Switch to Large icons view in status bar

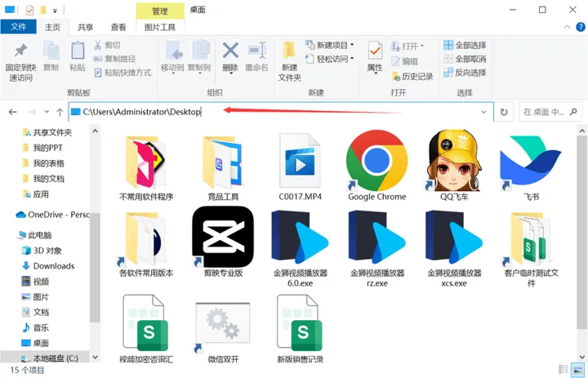pos(577,369)
